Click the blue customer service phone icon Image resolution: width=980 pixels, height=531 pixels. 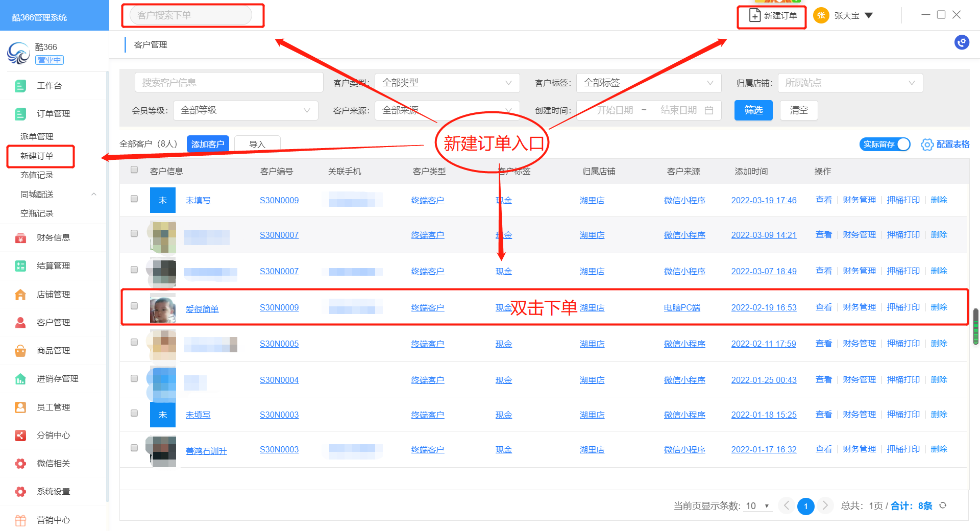pos(962,42)
